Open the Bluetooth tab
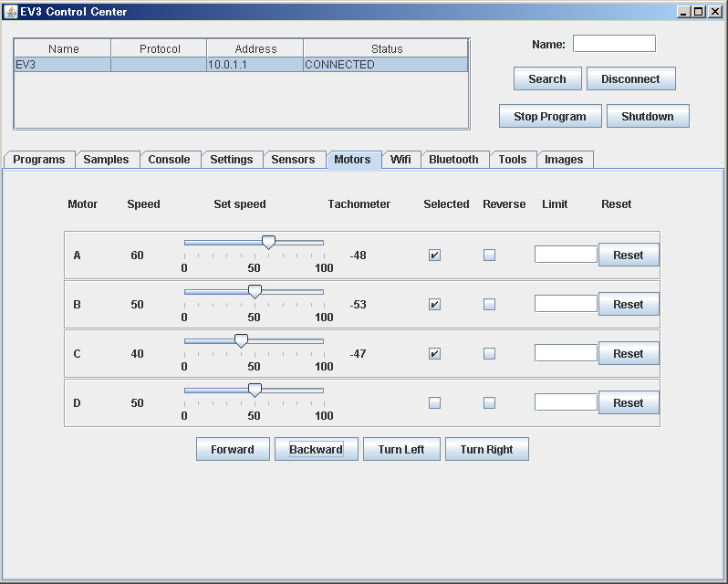 click(x=453, y=159)
